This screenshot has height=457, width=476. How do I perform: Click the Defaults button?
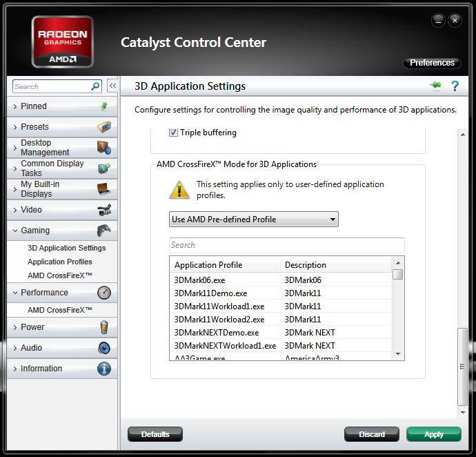[x=155, y=434]
